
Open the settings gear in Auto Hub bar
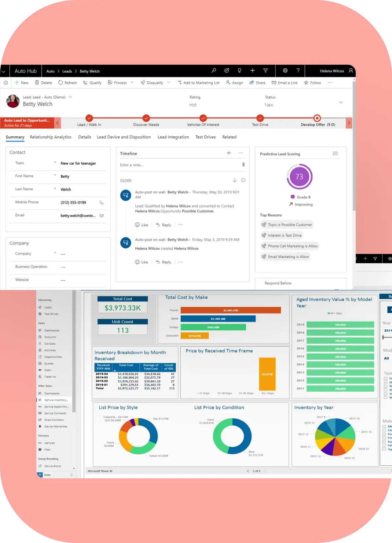tap(285, 71)
